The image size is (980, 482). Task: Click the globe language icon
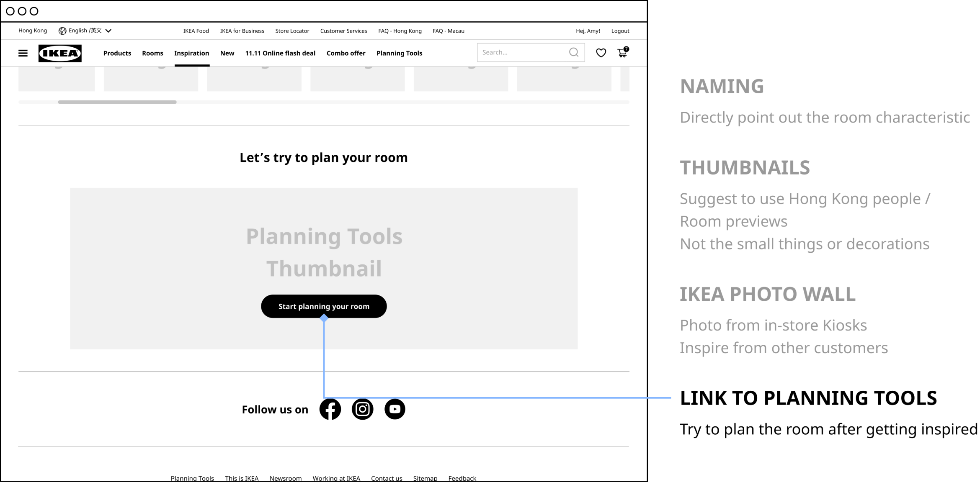[62, 31]
